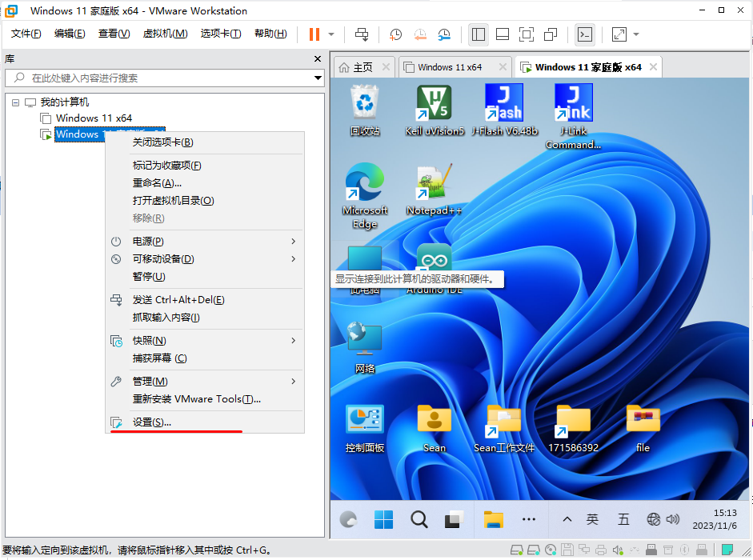Expand the 可移动设备(D) submenu

coord(205,259)
